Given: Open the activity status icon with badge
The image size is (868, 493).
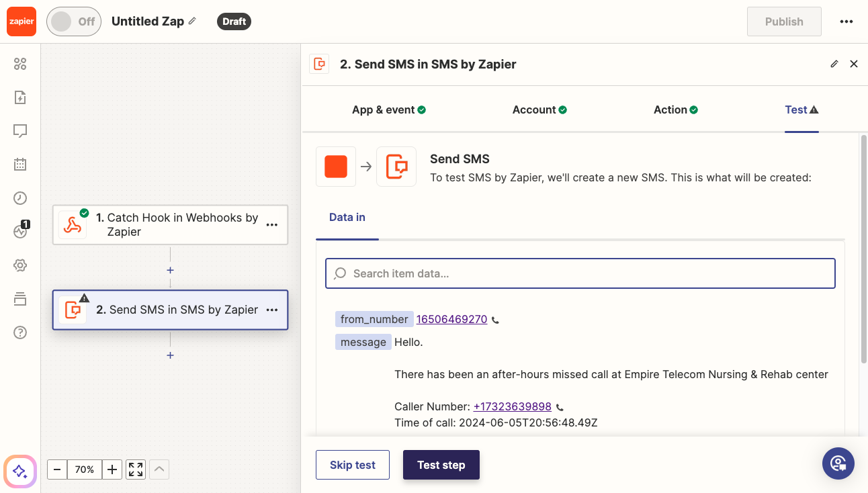Looking at the screenshot, I should pos(20,231).
